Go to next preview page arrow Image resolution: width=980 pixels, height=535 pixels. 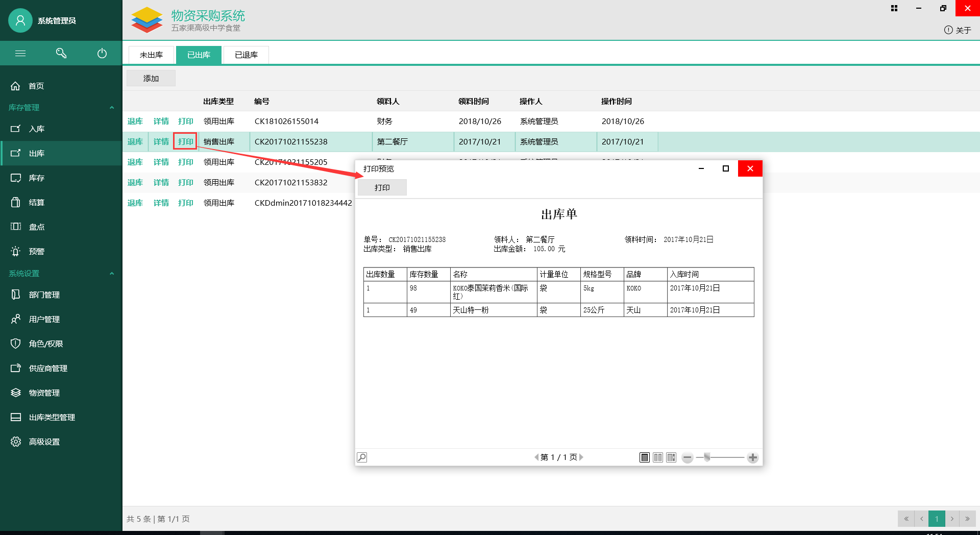coord(581,457)
